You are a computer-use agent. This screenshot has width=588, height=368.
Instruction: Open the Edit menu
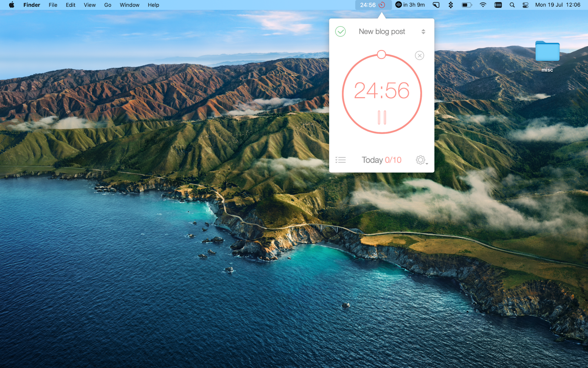71,5
